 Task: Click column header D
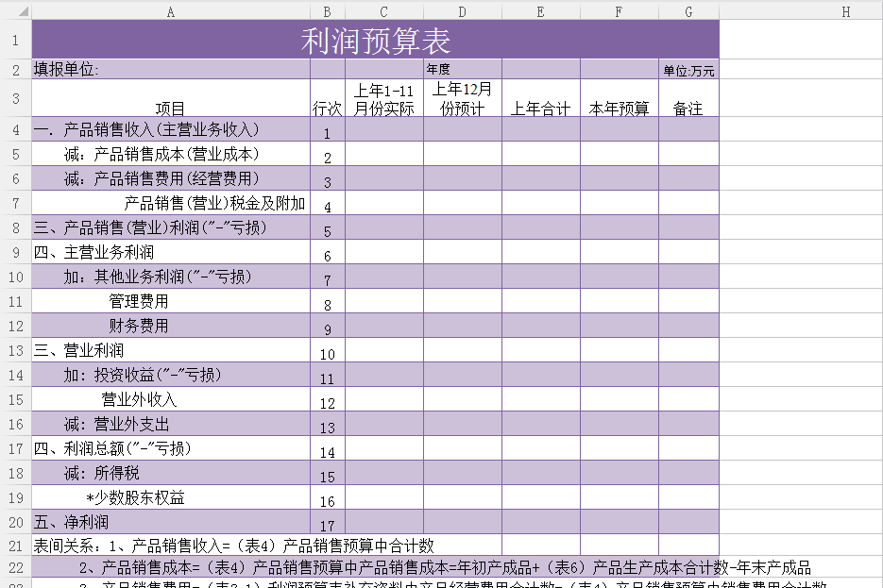pyautogui.click(x=462, y=11)
